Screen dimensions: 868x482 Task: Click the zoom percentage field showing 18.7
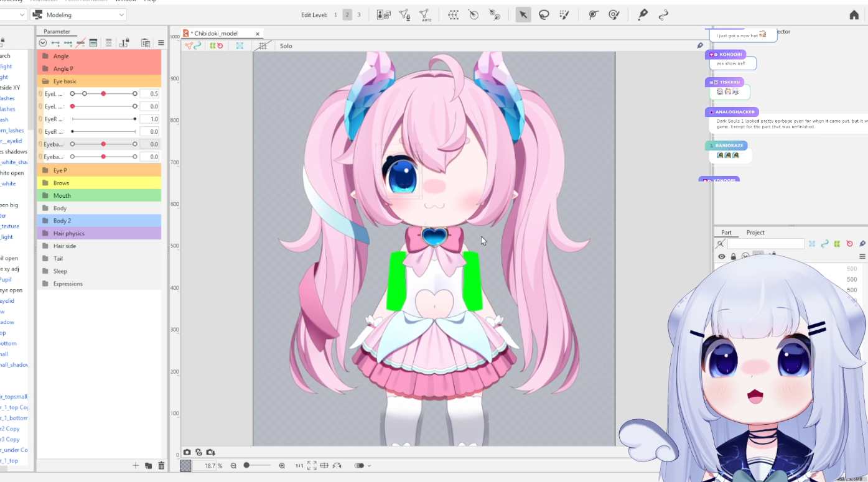click(x=204, y=466)
